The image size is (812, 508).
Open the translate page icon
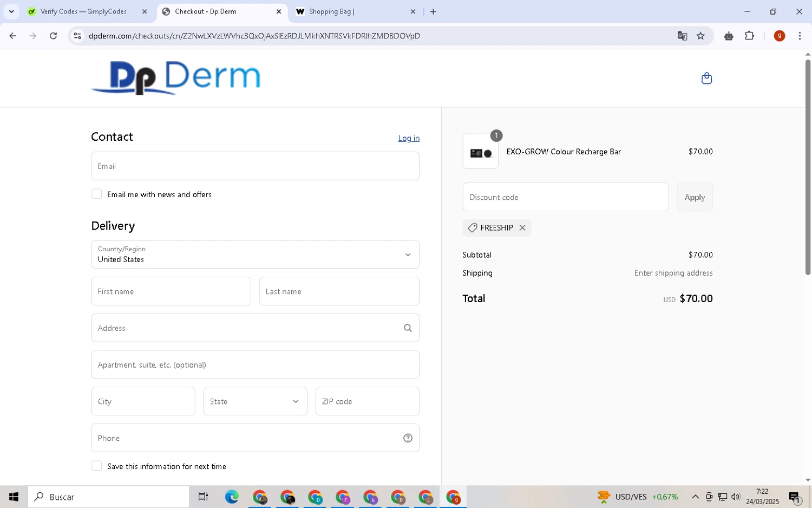coord(682,36)
